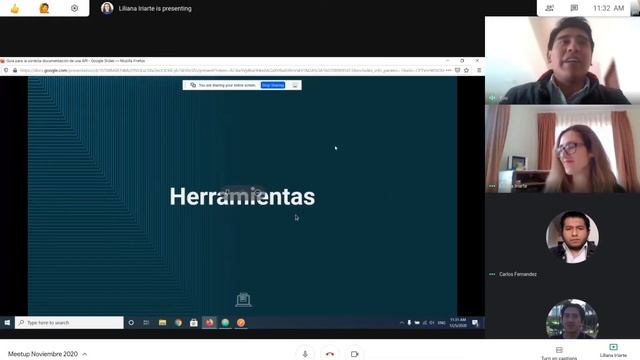Click the laptop icon at slide bottom
The width and height of the screenshot is (640, 360).
243,300
